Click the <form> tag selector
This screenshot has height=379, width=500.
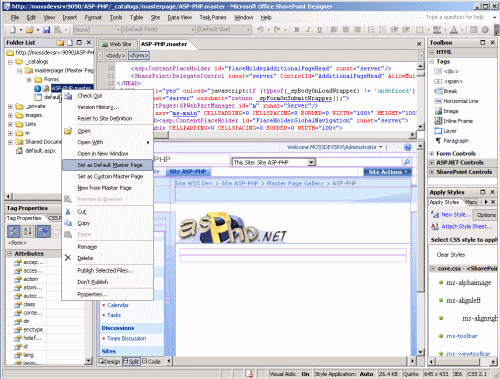coord(139,56)
